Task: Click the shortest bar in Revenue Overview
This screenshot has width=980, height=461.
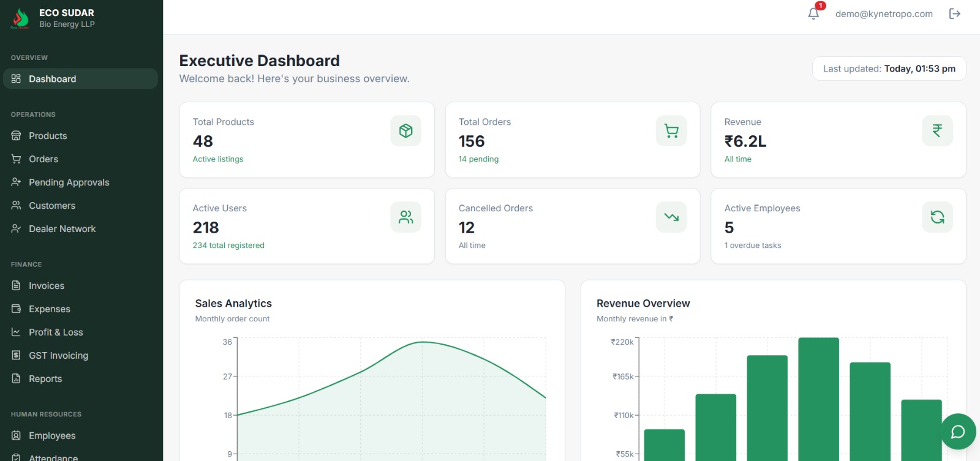Action: (x=664, y=445)
